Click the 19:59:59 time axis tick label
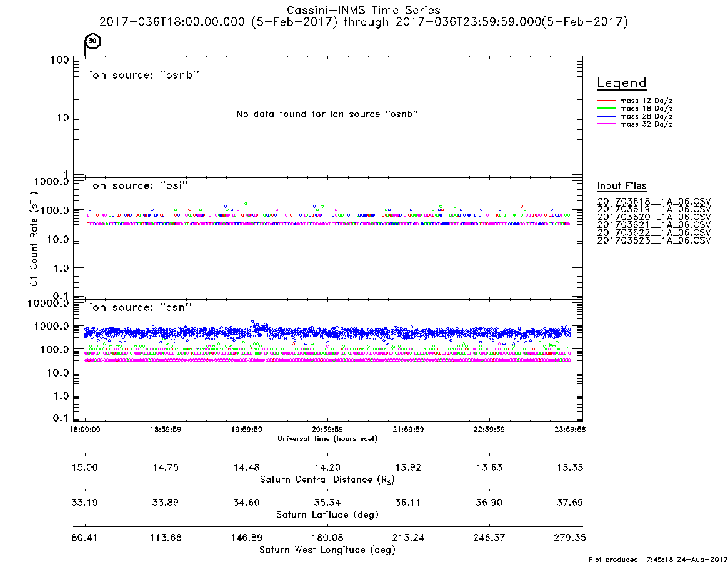The image size is (728, 562). click(247, 430)
